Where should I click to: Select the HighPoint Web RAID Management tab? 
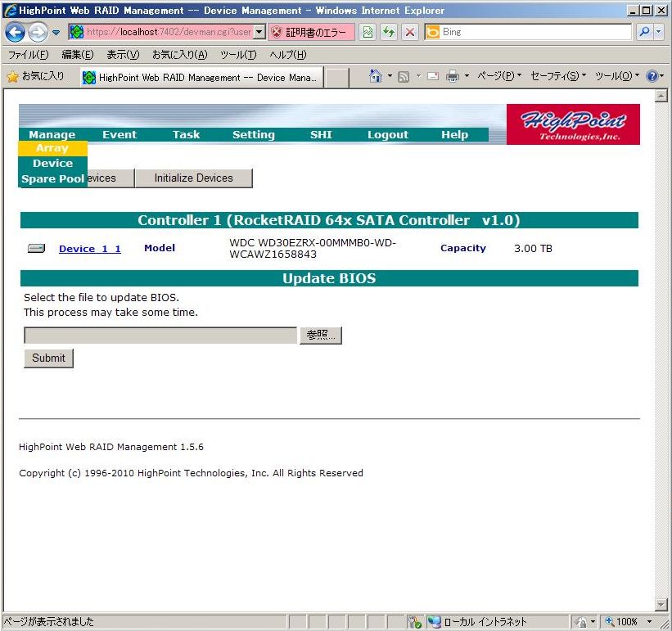tap(201, 77)
